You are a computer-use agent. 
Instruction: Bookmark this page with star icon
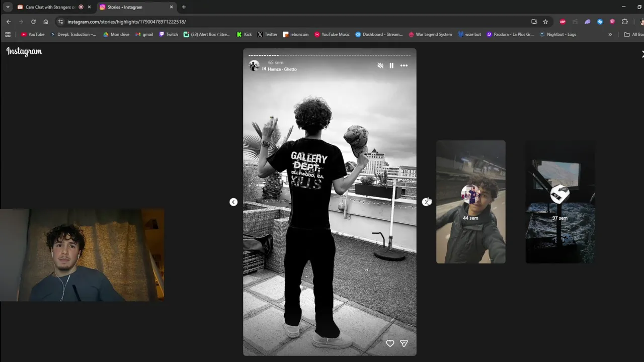coord(545,22)
